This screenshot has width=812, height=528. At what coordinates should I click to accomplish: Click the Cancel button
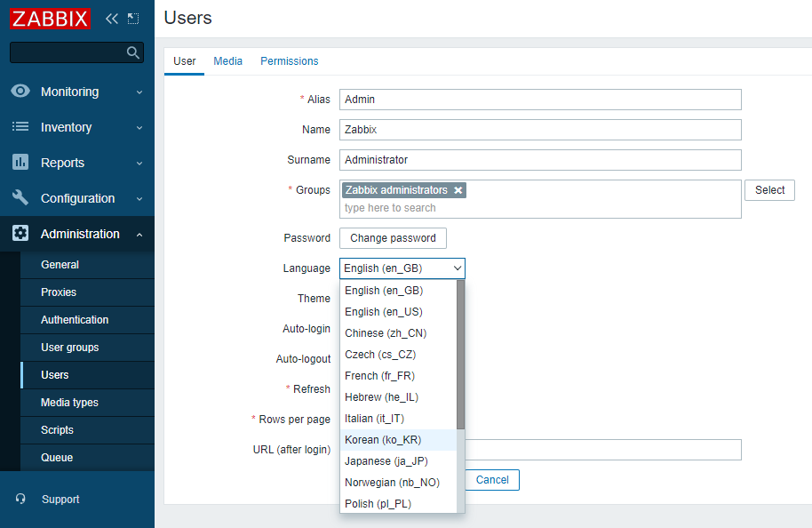pyautogui.click(x=492, y=480)
